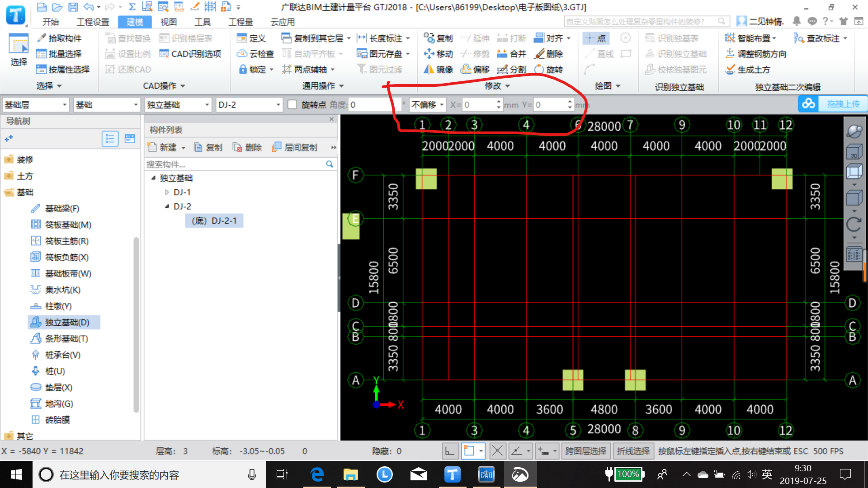Screen dimensions: 868x488
Task: Click the 合并 merge tool
Action: pyautogui.click(x=511, y=54)
